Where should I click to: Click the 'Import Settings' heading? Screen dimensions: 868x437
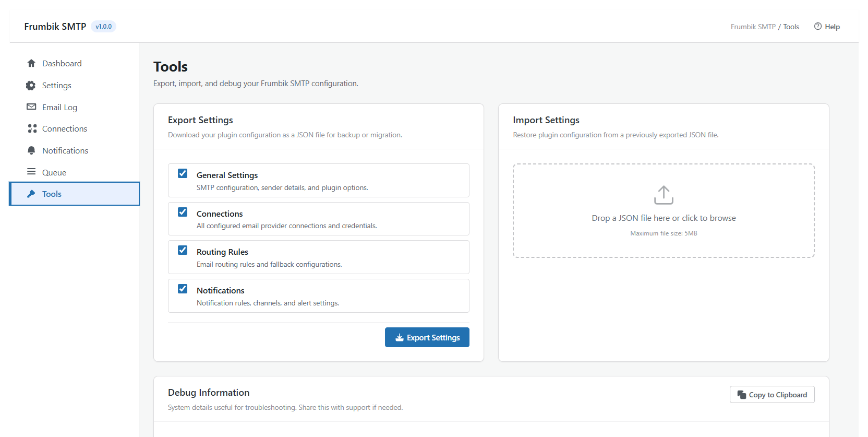click(x=546, y=120)
